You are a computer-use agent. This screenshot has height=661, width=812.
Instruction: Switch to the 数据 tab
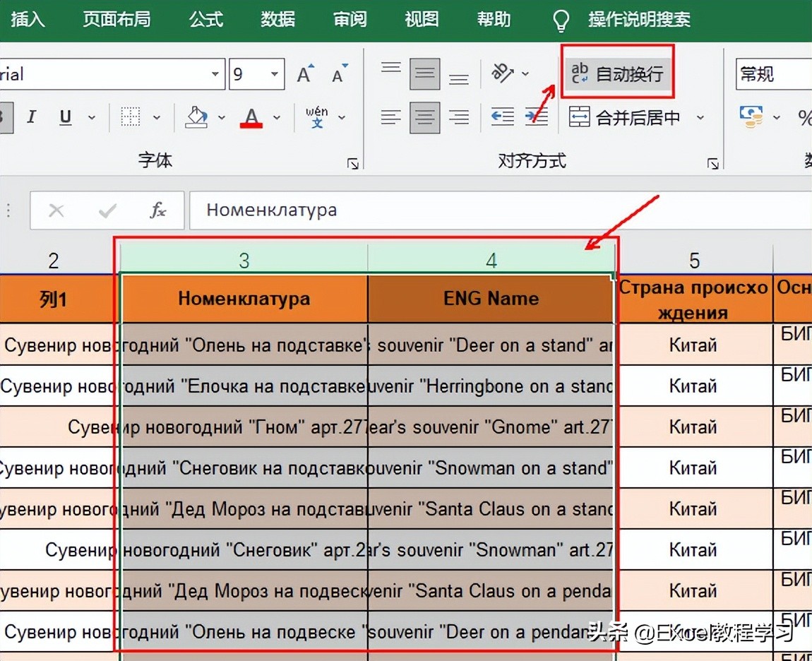277,20
